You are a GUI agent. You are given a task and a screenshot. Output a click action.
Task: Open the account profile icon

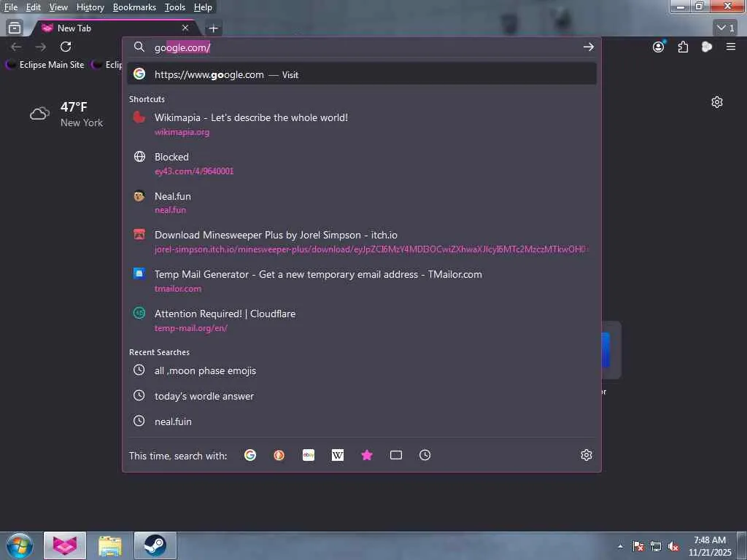click(659, 47)
